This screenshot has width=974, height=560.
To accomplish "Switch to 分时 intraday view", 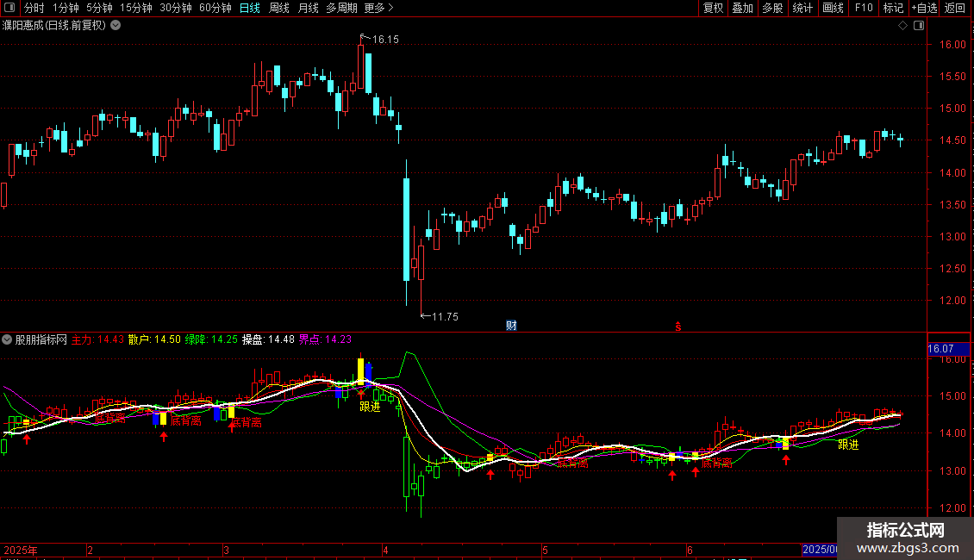I will 34,8.
